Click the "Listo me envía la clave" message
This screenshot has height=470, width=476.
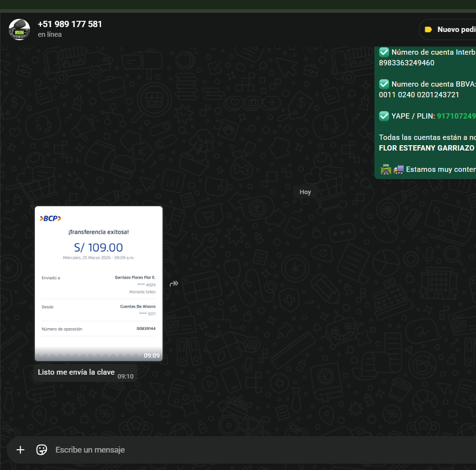[x=76, y=372]
